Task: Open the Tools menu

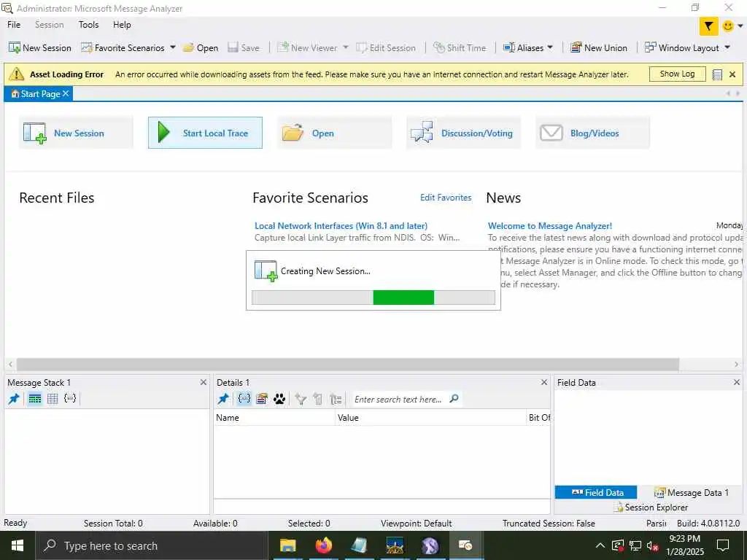Action: coord(88,25)
